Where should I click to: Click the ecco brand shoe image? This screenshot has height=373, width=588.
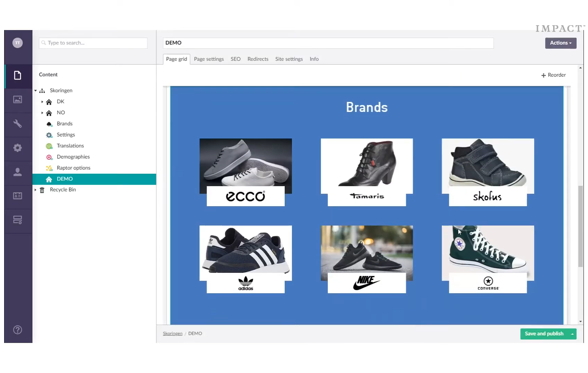(246, 166)
